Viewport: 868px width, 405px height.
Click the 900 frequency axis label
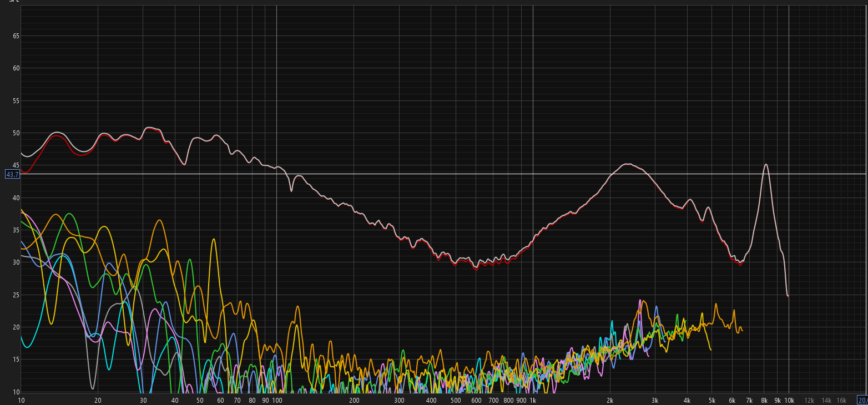(521, 400)
